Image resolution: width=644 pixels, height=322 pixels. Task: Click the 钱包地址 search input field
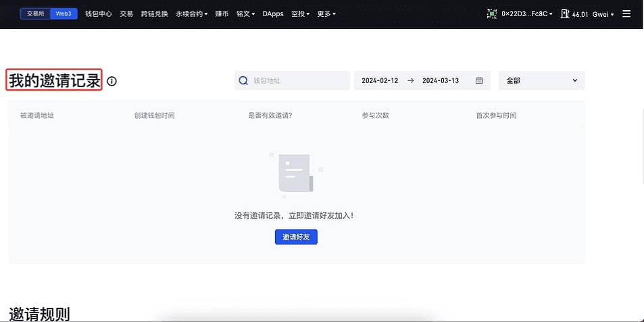pos(297,80)
